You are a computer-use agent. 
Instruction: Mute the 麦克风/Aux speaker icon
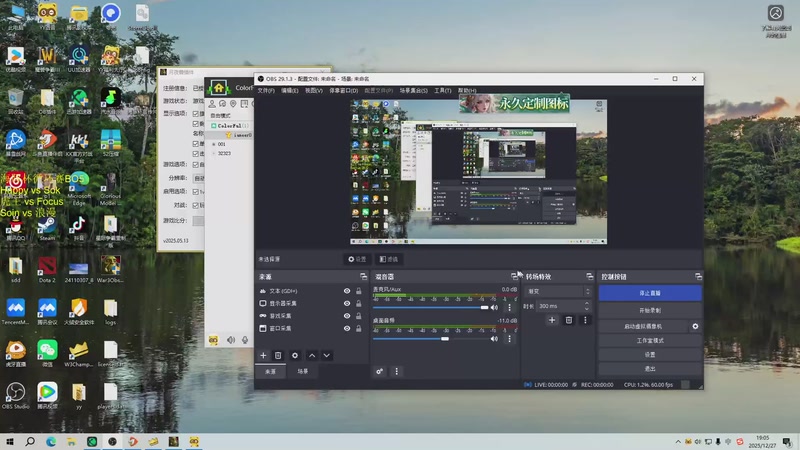(x=494, y=307)
